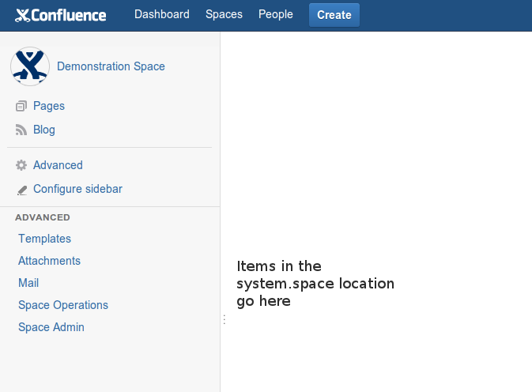The height and width of the screenshot is (392, 532).
Task: Select the Mail link
Action: click(28, 283)
